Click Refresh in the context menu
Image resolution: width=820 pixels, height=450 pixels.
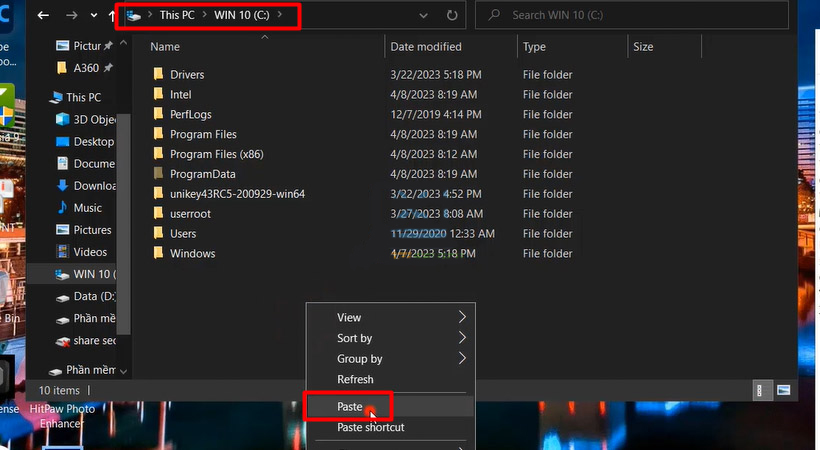(355, 379)
